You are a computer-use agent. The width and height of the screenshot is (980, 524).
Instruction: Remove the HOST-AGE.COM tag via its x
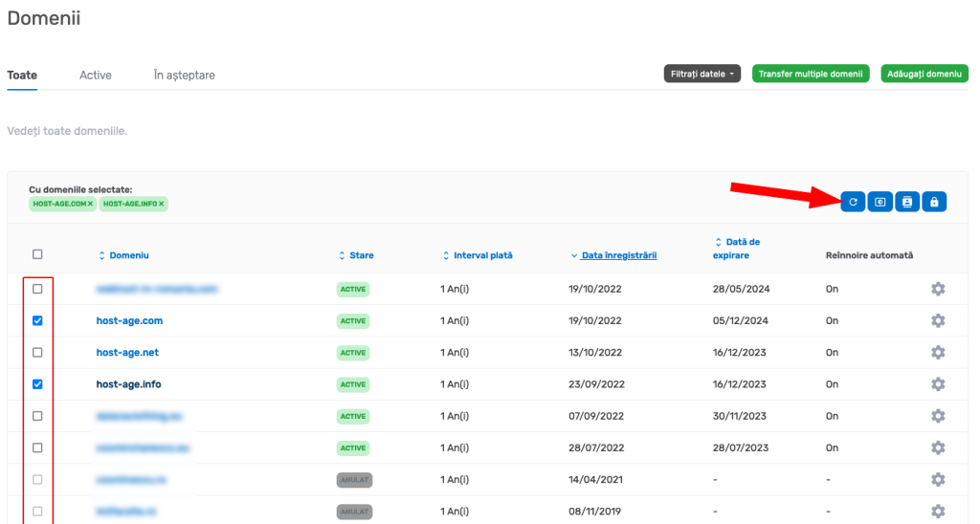(91, 204)
